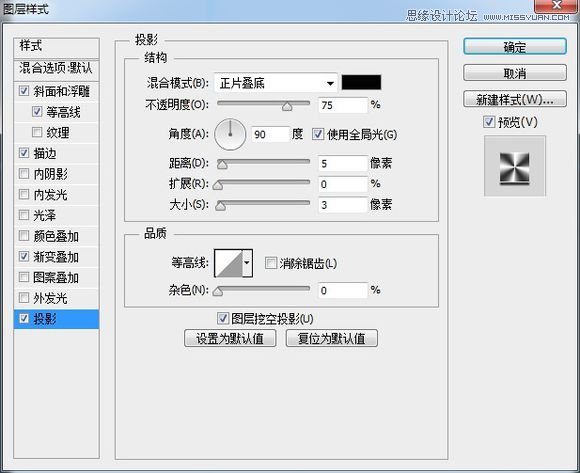
Task: Enable 消除锯齿 checkbox
Action: pos(271,263)
